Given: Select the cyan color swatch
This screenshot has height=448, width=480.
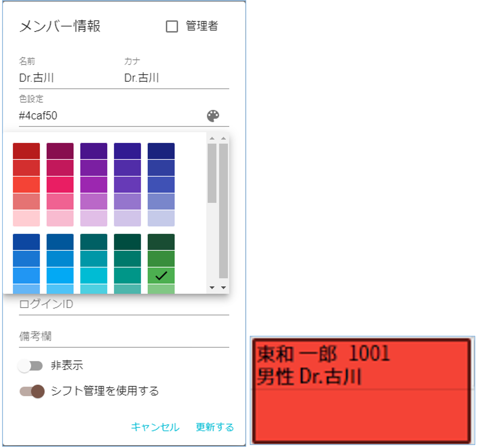Looking at the screenshot, I should [x=94, y=275].
